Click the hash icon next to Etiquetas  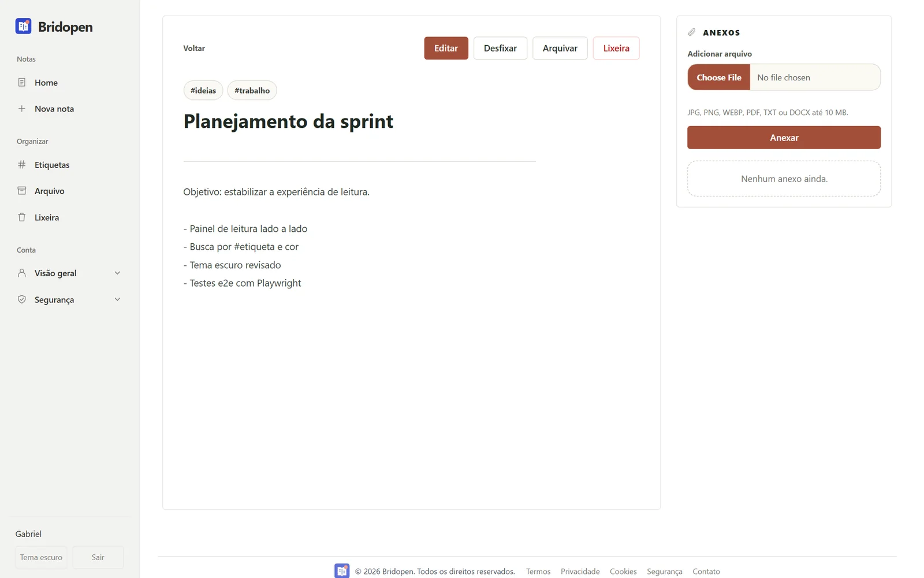22,165
